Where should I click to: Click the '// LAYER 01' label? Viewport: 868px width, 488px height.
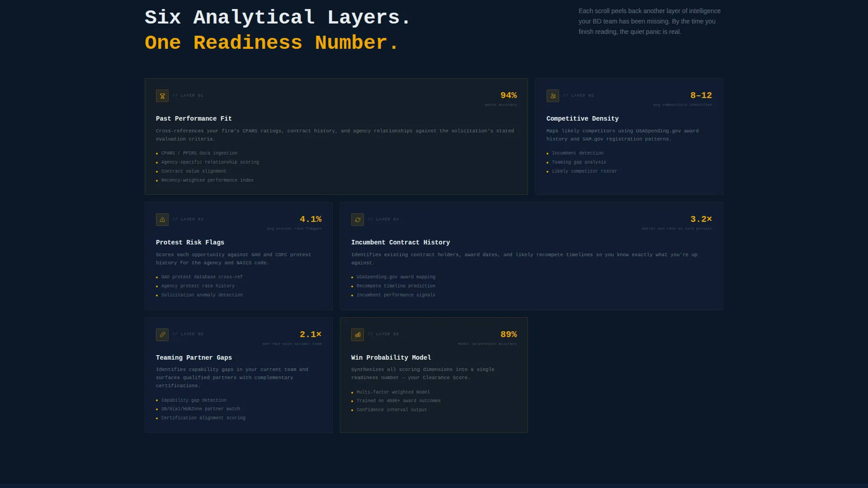[188, 96]
